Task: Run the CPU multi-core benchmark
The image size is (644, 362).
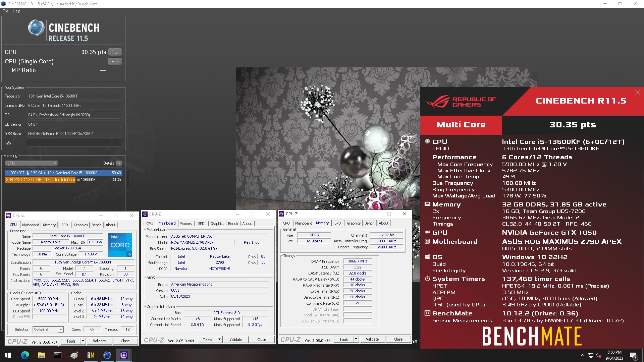Action: coord(115,52)
